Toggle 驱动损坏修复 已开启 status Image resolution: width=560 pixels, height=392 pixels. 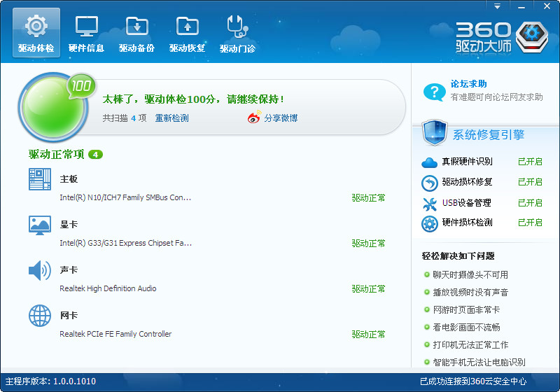click(x=530, y=182)
